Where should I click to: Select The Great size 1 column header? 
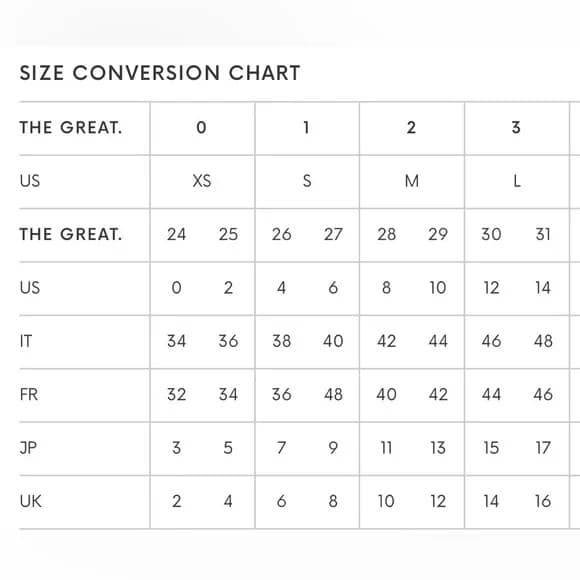[x=306, y=128]
